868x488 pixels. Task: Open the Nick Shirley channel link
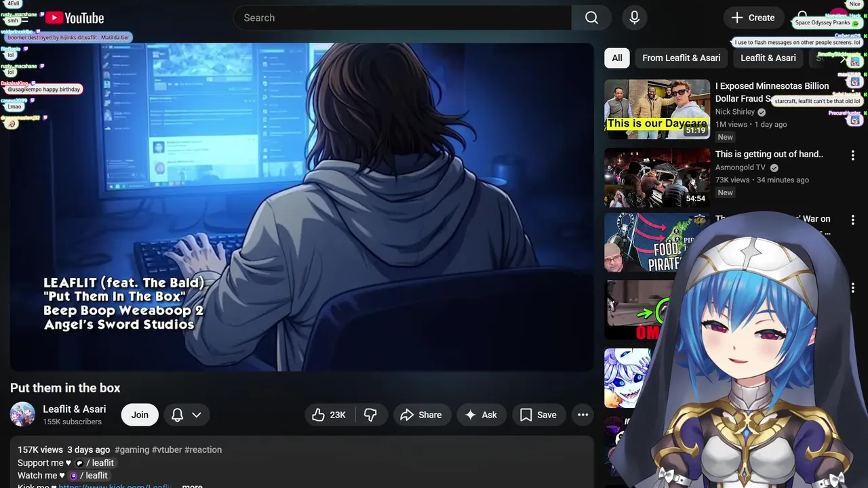735,112
